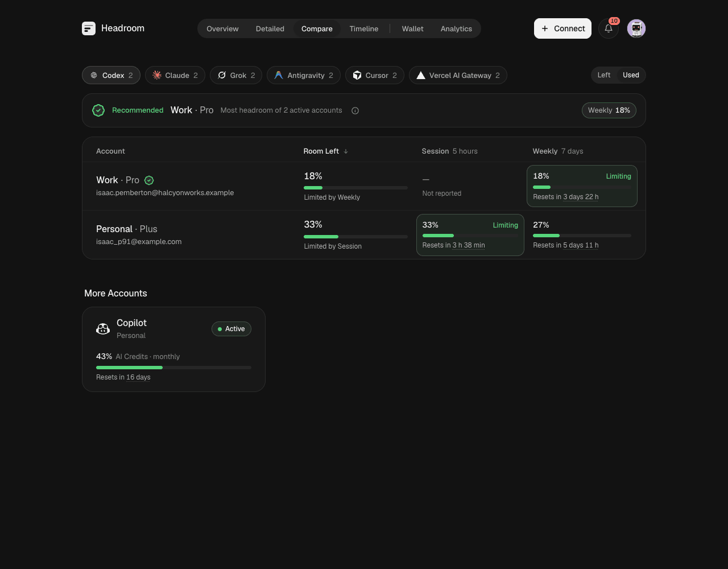Filter by Cursor provider chip
Image resolution: width=728 pixels, height=569 pixels.
(375, 75)
